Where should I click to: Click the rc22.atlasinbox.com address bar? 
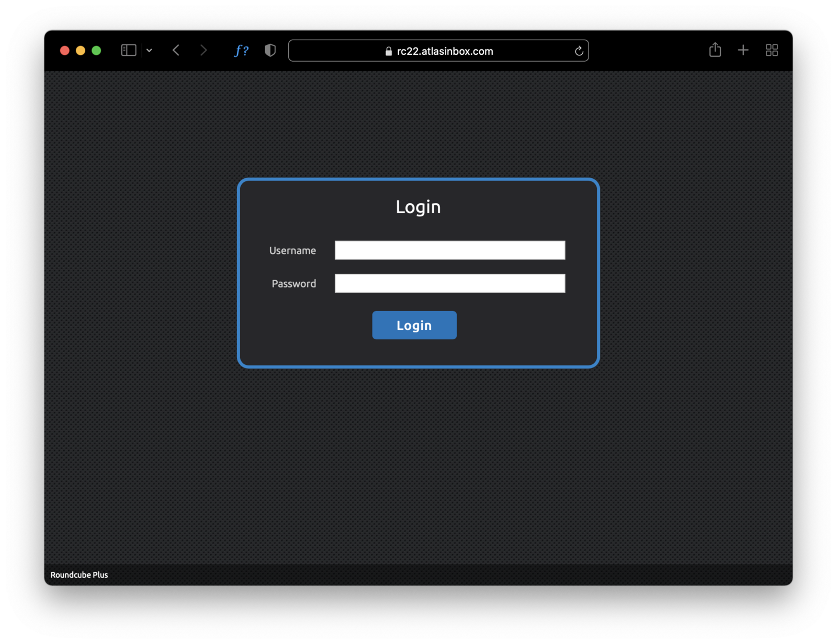(438, 51)
